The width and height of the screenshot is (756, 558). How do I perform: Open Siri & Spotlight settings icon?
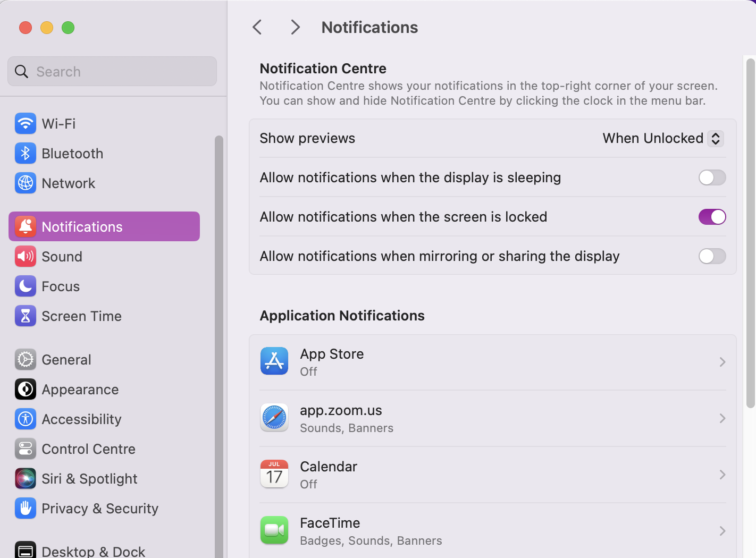(x=25, y=478)
